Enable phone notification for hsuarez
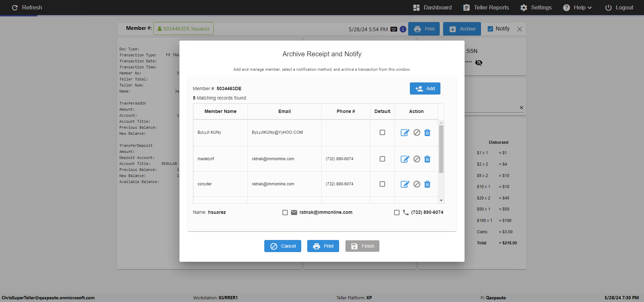Screen dimensions: 644x302 point(397,213)
